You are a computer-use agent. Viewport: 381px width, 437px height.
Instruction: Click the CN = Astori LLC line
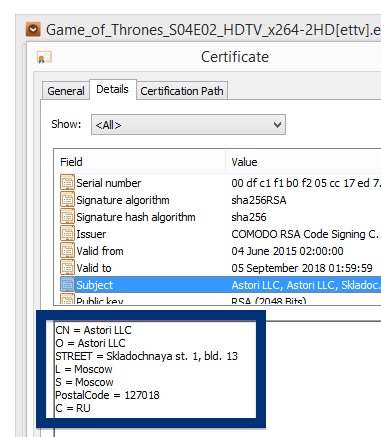(93, 330)
